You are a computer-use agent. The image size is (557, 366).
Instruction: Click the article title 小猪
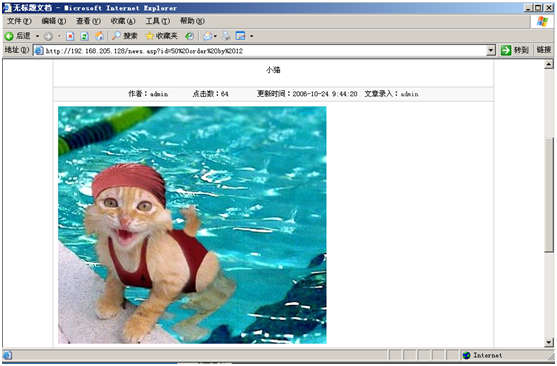point(273,70)
